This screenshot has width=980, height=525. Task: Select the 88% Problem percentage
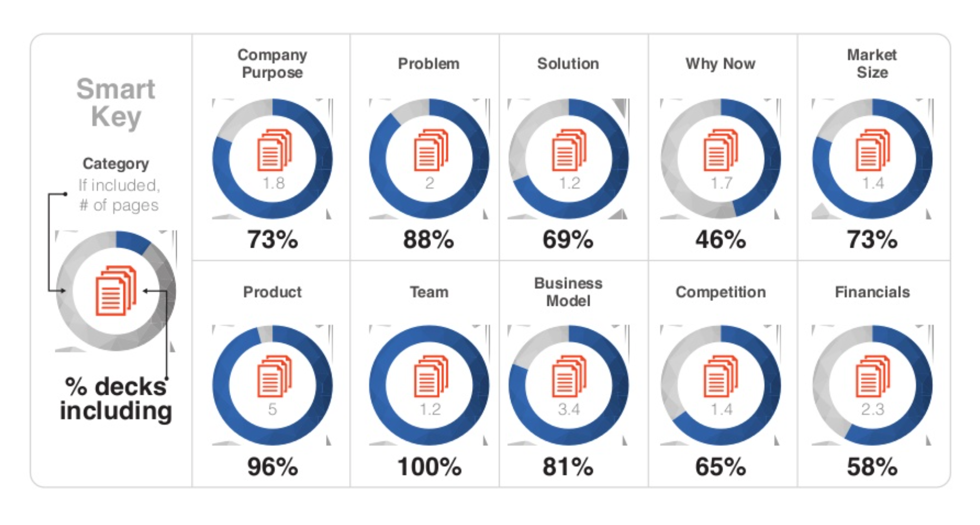(428, 240)
